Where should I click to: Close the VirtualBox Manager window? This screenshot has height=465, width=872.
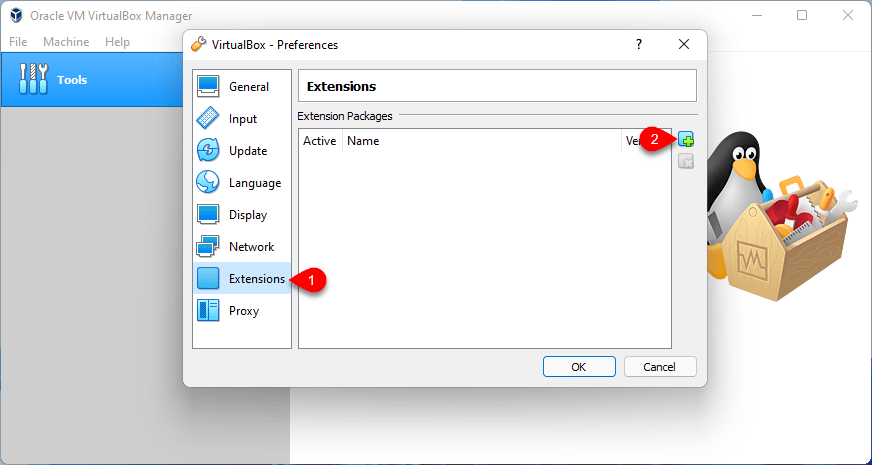tap(848, 16)
